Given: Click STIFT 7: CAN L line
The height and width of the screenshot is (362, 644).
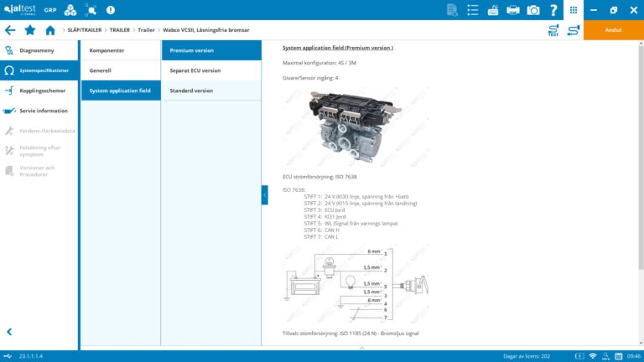Looking at the screenshot, I should pos(321,237).
